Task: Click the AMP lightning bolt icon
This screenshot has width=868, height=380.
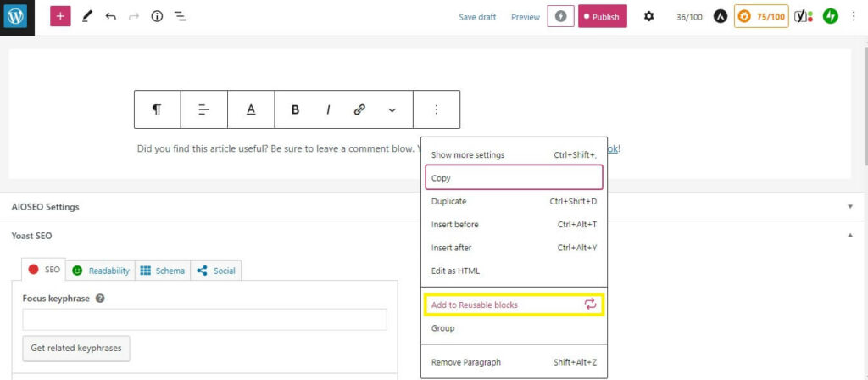Action: (x=560, y=16)
